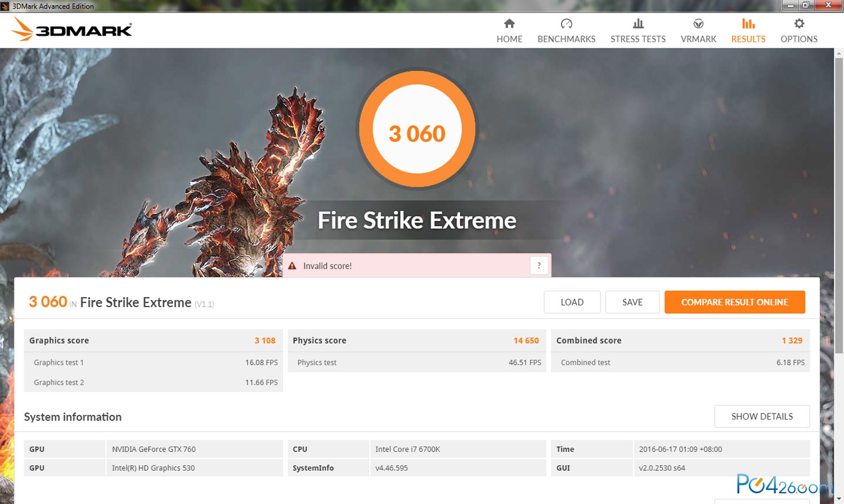Viewport: 844px width, 504px height.
Task: Click the System information heading
Action: pos(73,417)
